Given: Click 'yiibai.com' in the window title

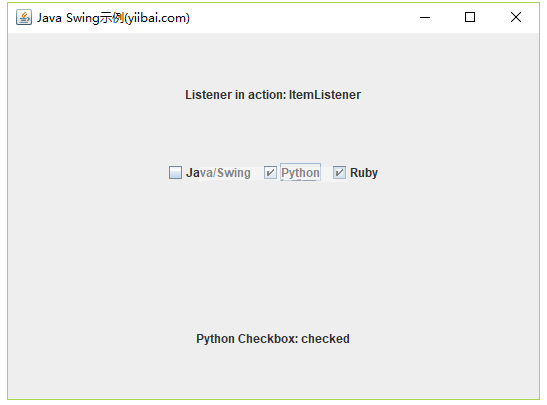Looking at the screenshot, I should point(157,18).
